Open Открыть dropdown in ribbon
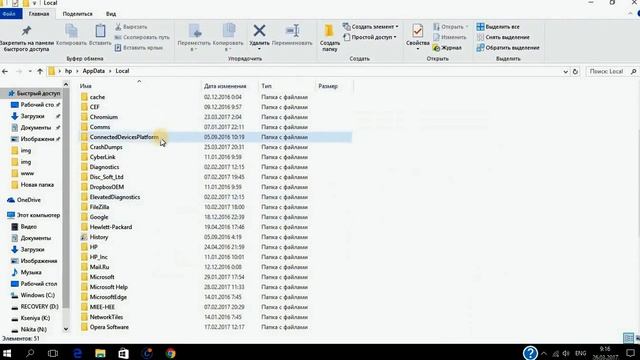 click(x=451, y=27)
